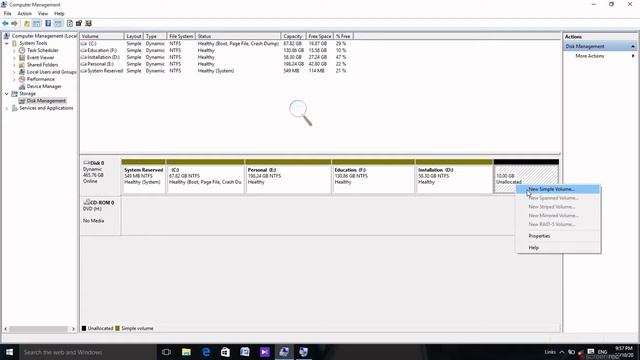The width and height of the screenshot is (640, 360).
Task: Collapse the Storage tree node
Action: coord(7,93)
